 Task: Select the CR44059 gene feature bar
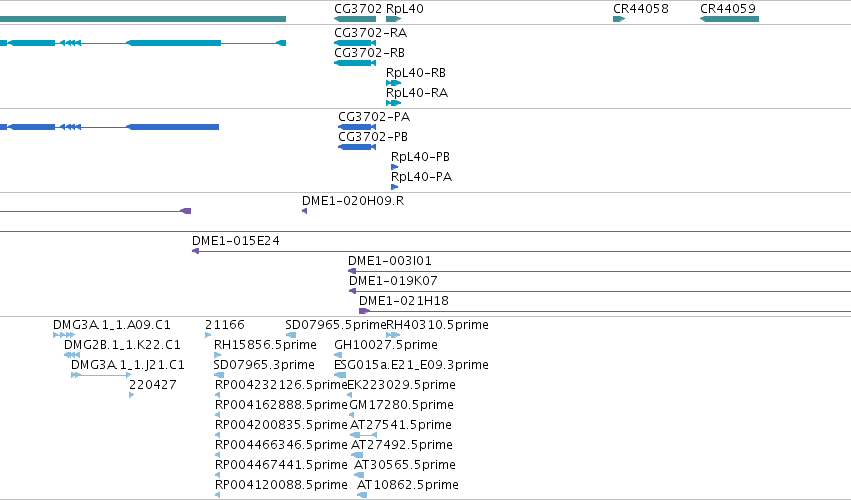point(729,19)
